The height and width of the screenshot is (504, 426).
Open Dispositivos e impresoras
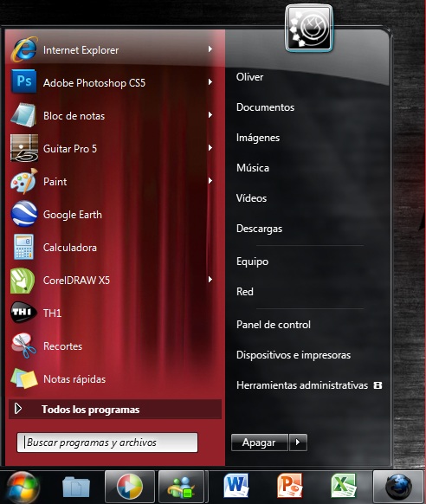pos(294,355)
